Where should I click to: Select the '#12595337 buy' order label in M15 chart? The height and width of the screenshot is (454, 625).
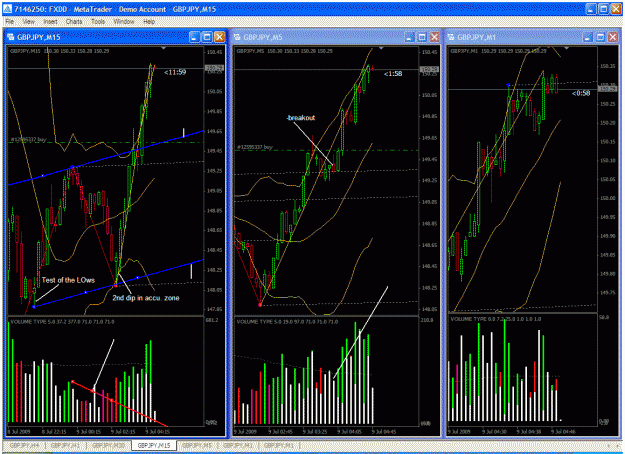click(28, 140)
